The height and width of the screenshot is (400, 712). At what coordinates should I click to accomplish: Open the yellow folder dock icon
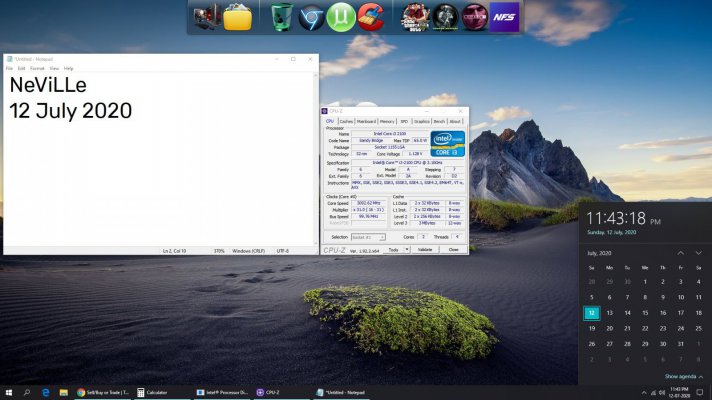click(x=237, y=17)
